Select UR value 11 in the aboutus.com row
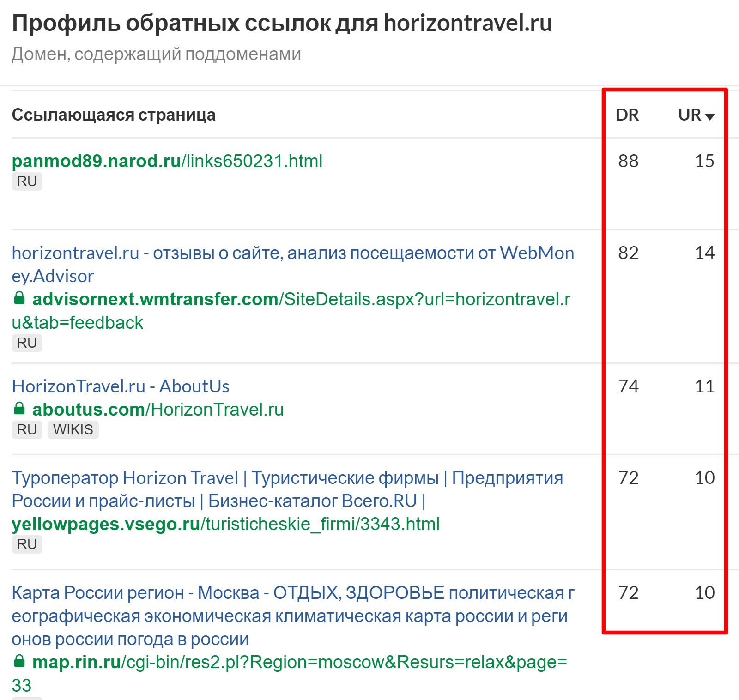Image resolution: width=739 pixels, height=700 pixels. pos(704,386)
